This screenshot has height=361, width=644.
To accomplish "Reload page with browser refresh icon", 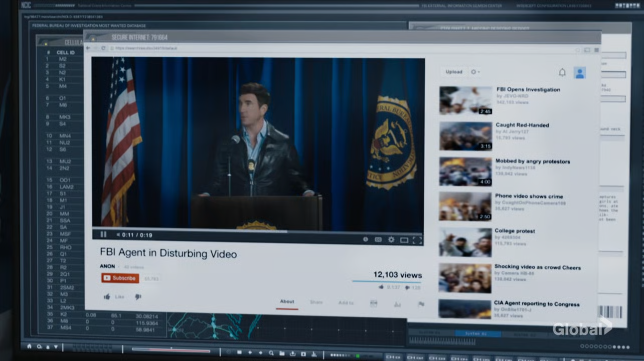I will pos(104,48).
